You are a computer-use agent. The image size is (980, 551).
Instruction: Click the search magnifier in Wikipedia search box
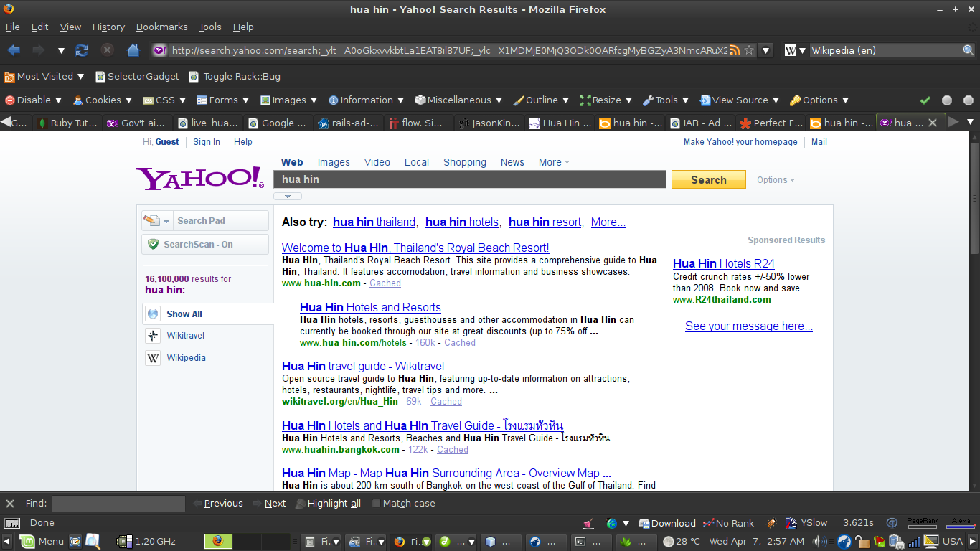[968, 50]
